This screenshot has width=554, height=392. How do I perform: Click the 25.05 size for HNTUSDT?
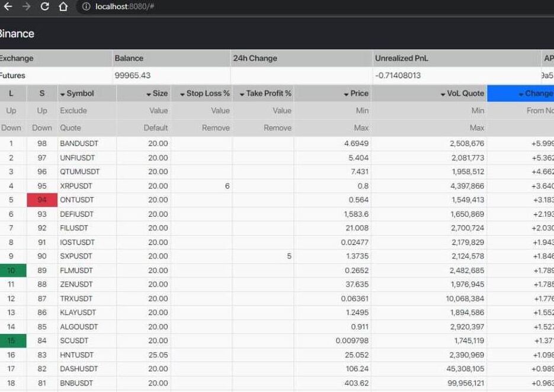pos(158,355)
